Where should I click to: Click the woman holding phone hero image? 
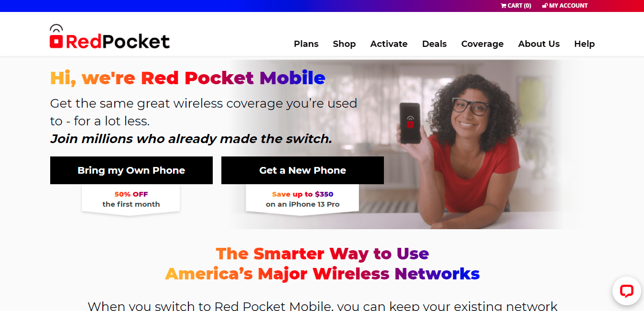tap(459, 144)
